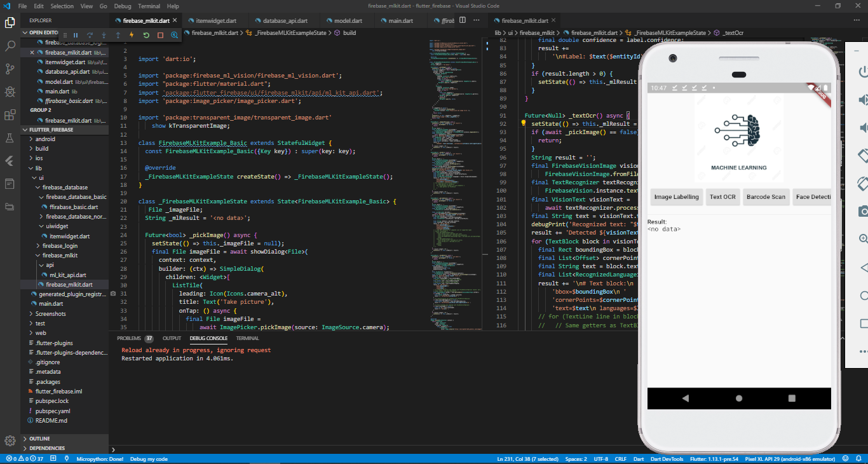Image resolution: width=868 pixels, height=464 pixels.
Task: Open the Selection menu
Action: tap(62, 6)
